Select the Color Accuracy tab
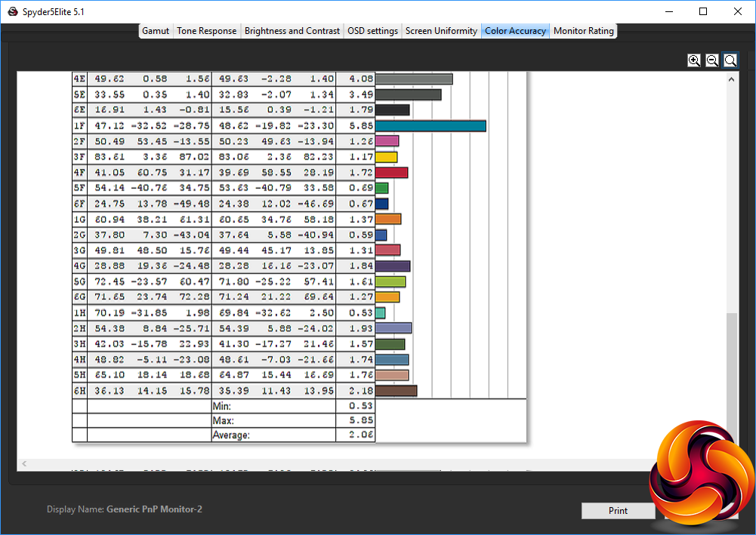 tap(515, 31)
